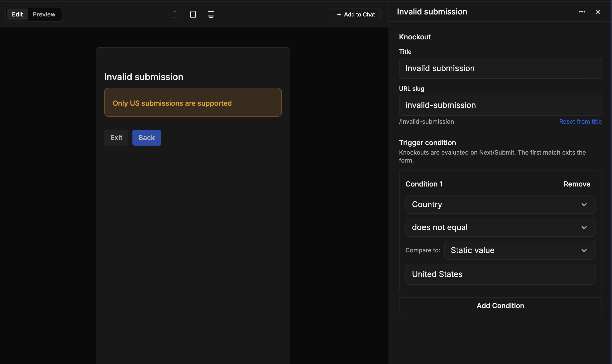
Task: Click the United States value field
Action: [500, 274]
